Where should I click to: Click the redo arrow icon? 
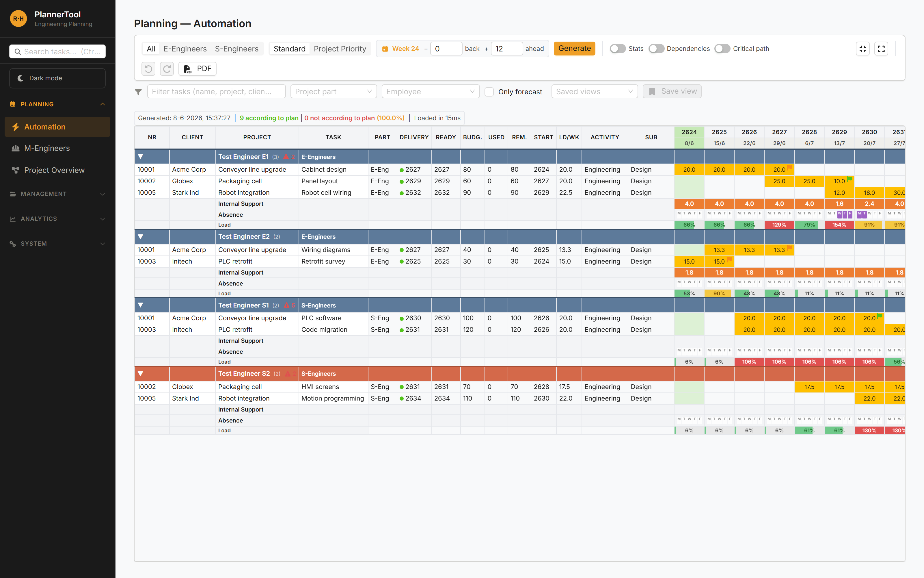tap(167, 69)
